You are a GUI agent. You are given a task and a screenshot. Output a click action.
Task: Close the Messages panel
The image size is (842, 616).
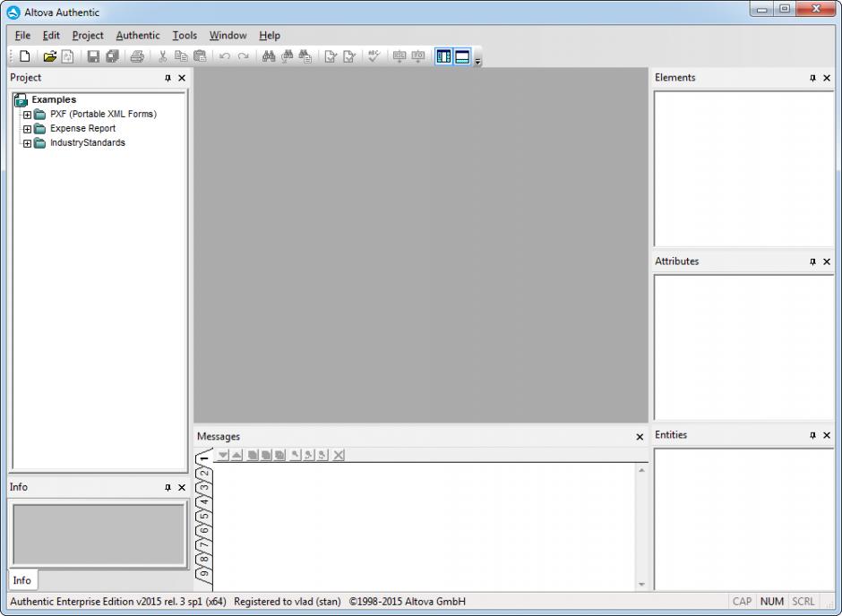[640, 437]
